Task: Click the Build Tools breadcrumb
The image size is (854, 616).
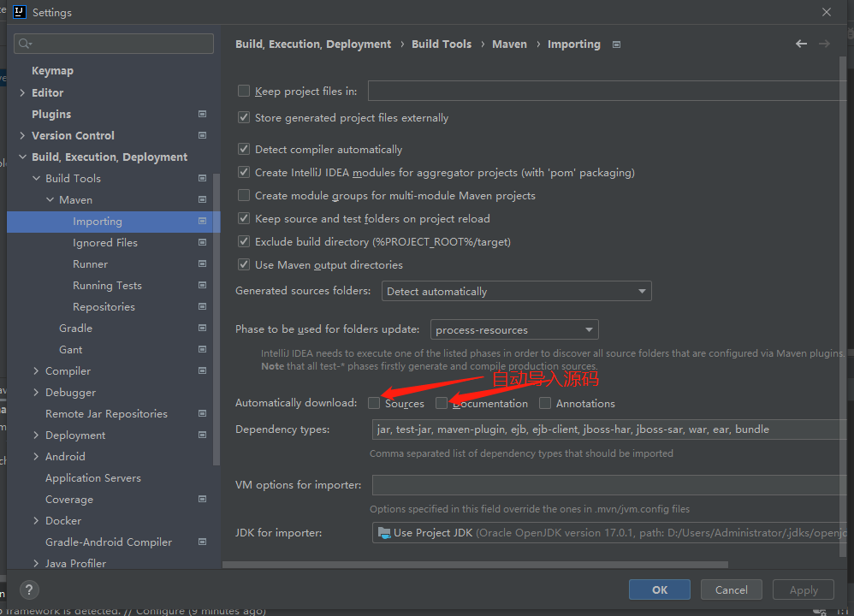Action: tap(442, 44)
